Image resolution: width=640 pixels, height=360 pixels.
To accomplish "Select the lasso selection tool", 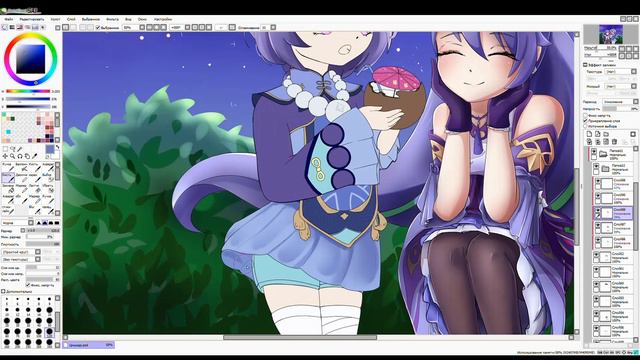I will tap(13, 149).
